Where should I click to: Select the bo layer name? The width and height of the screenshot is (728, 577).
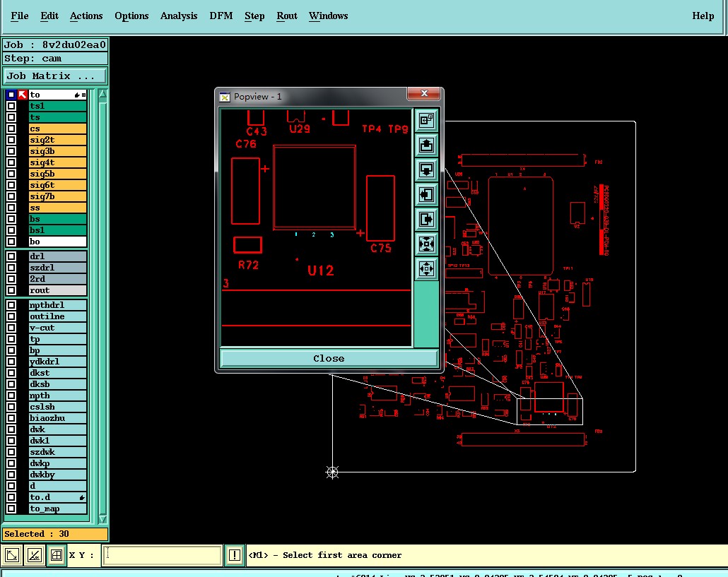pos(57,242)
